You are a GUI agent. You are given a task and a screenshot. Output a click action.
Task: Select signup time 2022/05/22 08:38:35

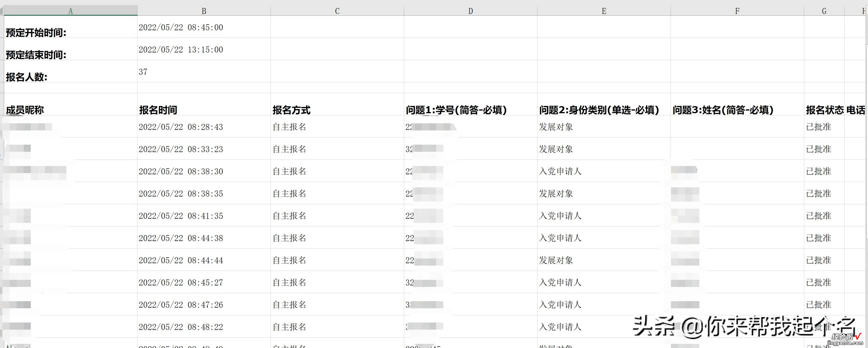[x=204, y=193]
